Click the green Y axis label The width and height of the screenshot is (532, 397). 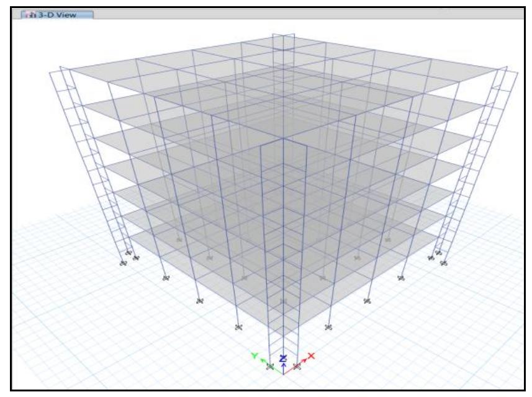pyautogui.click(x=255, y=356)
